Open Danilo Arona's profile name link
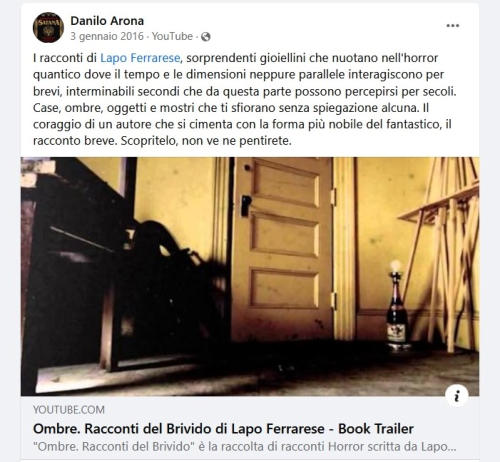Viewport: 500px width, 462px height. [x=107, y=21]
